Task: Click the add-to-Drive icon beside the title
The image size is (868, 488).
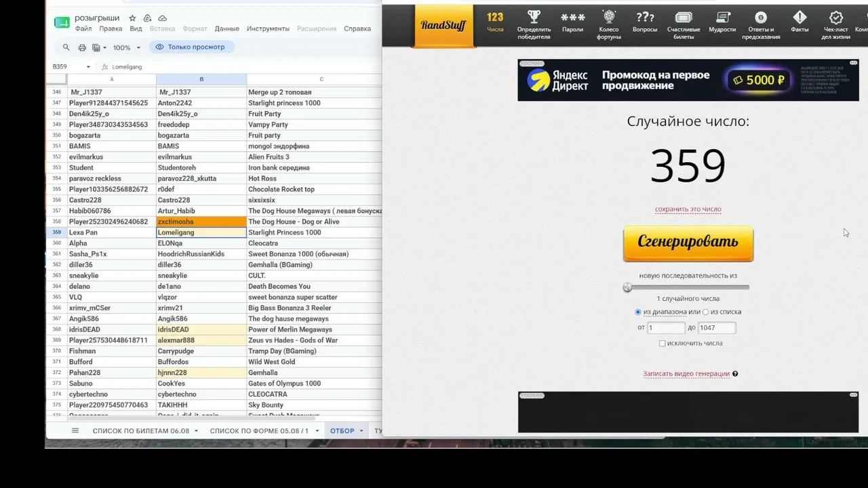Action: click(x=147, y=18)
